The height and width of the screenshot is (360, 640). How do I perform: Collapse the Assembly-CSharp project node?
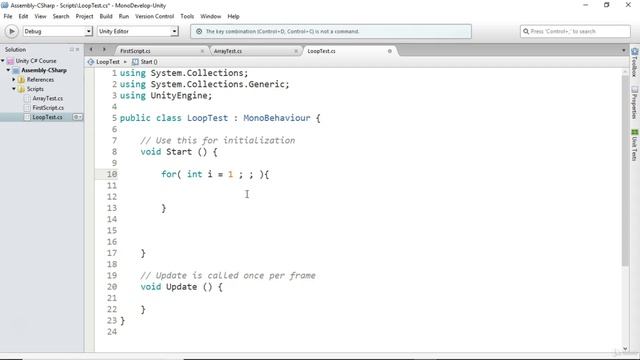pyautogui.click(x=8, y=70)
